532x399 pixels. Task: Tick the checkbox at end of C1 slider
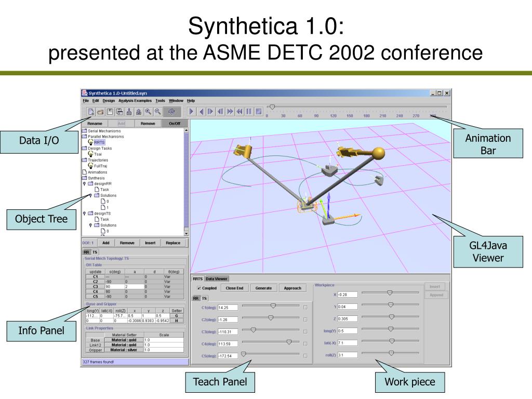tap(305, 308)
